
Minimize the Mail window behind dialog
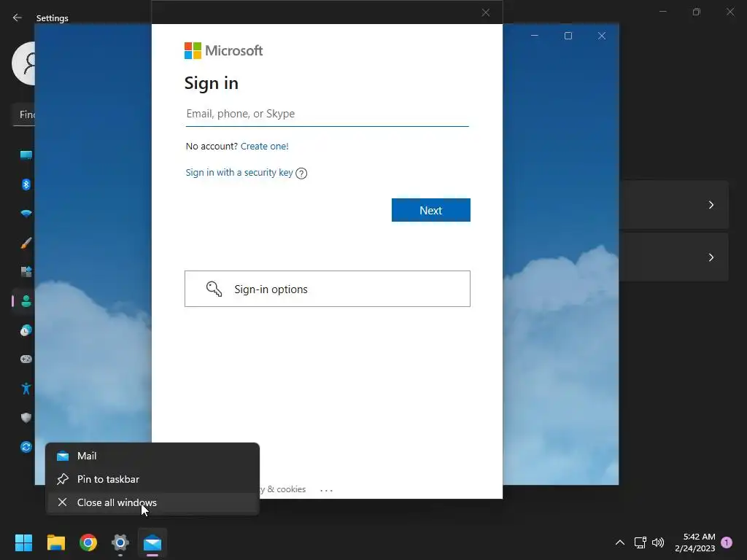[535, 36]
